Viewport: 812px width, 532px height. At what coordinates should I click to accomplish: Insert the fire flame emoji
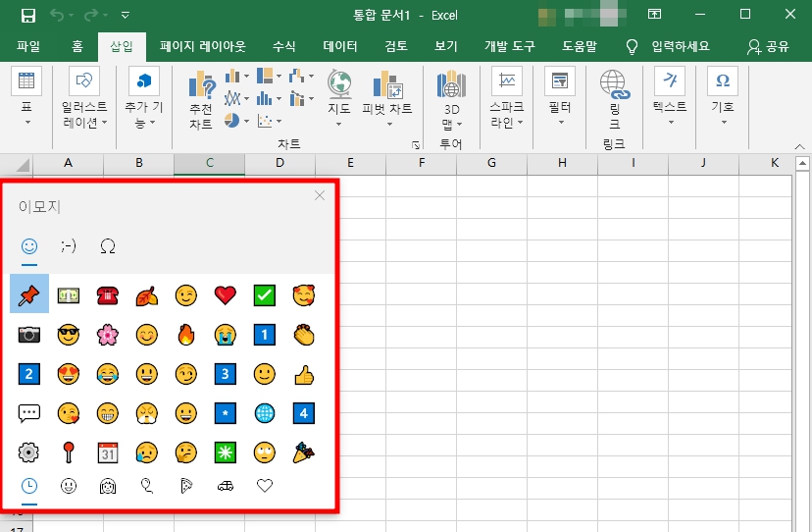(186, 335)
